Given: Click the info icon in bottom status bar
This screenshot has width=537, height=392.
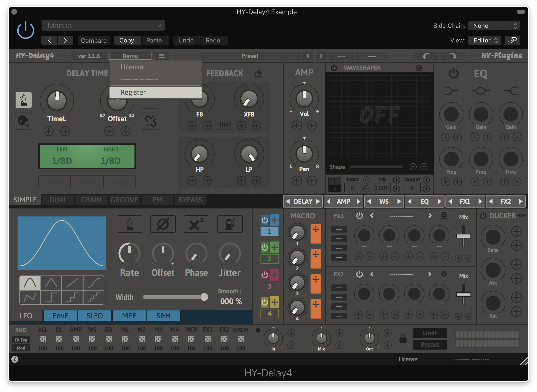Looking at the screenshot, I should coord(15,359).
